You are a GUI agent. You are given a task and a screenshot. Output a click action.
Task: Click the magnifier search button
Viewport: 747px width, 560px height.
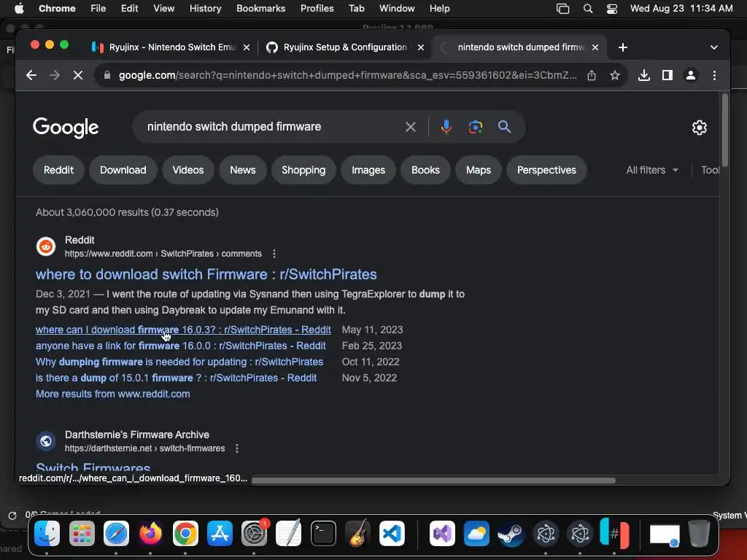504,127
